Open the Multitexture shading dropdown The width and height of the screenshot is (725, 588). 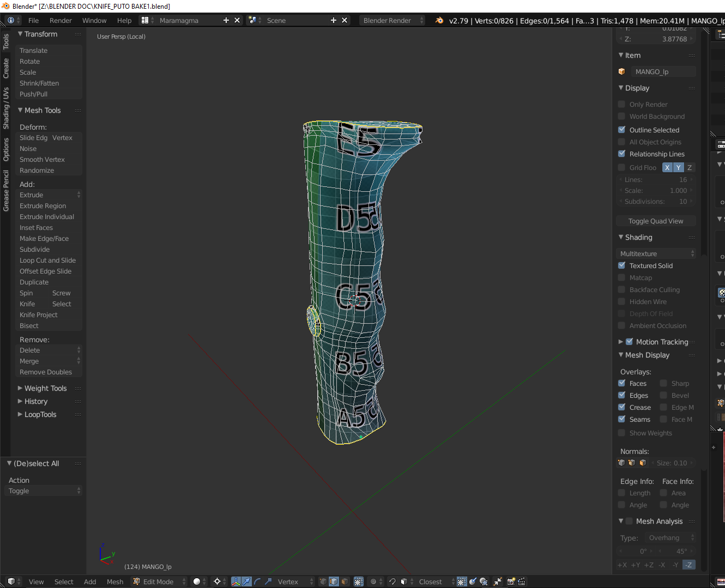click(x=656, y=253)
